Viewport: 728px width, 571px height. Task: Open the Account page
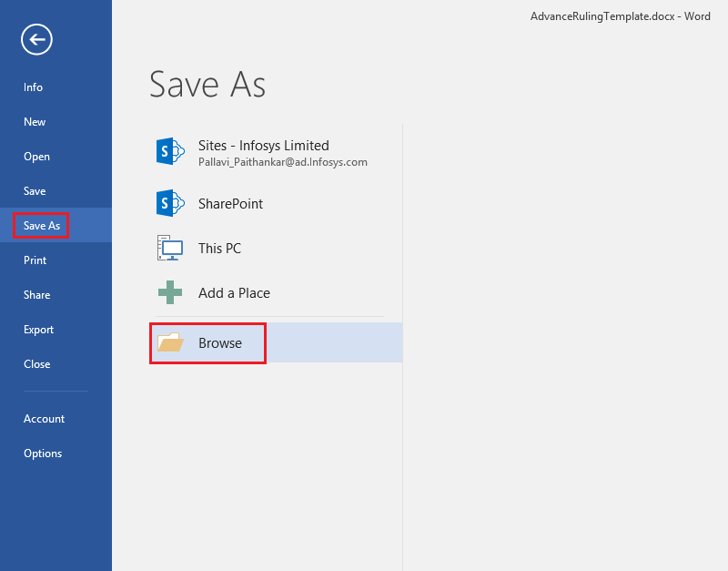point(56,419)
